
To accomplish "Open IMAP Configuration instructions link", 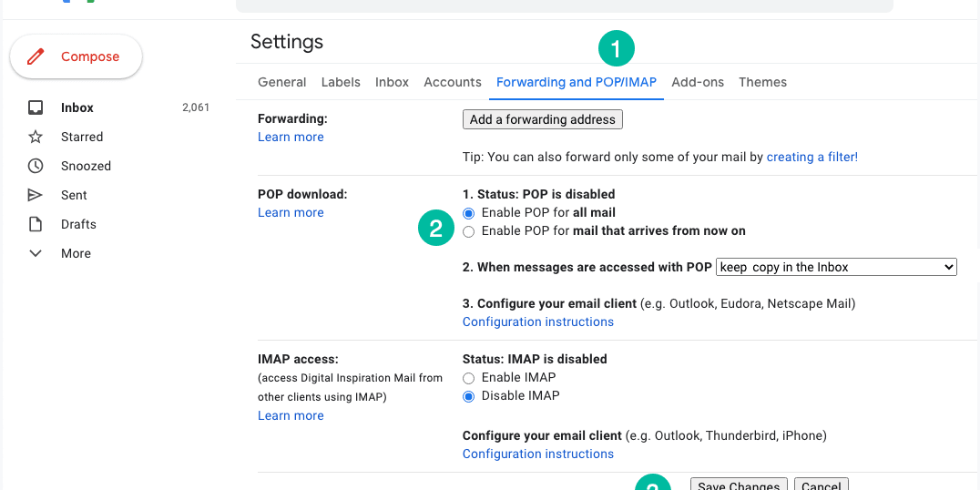I will click(538, 454).
